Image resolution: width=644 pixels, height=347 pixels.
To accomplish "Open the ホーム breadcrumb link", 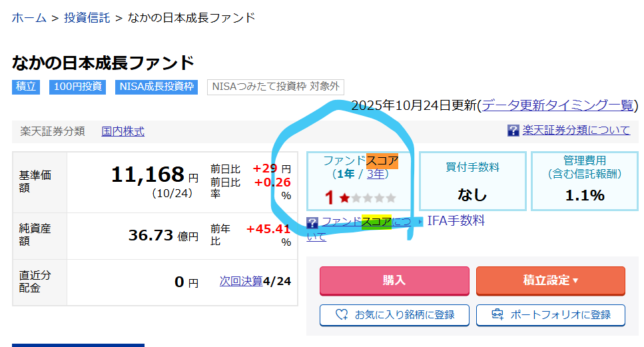I will [29, 18].
